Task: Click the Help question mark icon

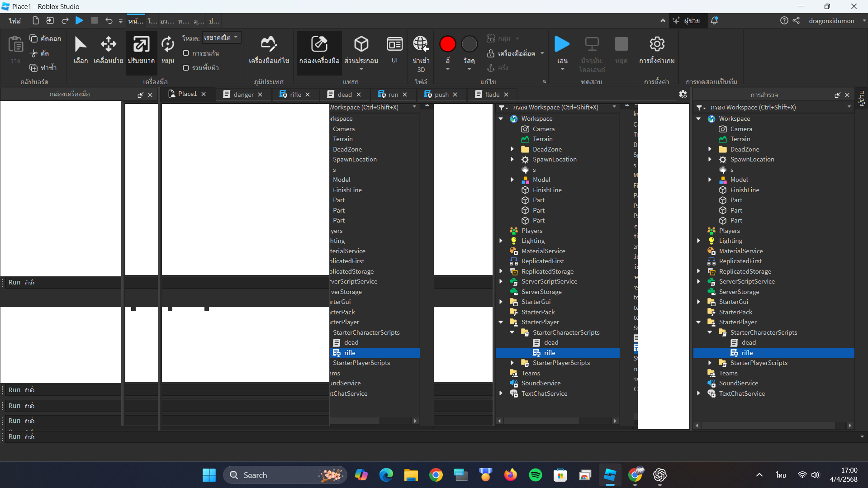Action: coord(784,21)
